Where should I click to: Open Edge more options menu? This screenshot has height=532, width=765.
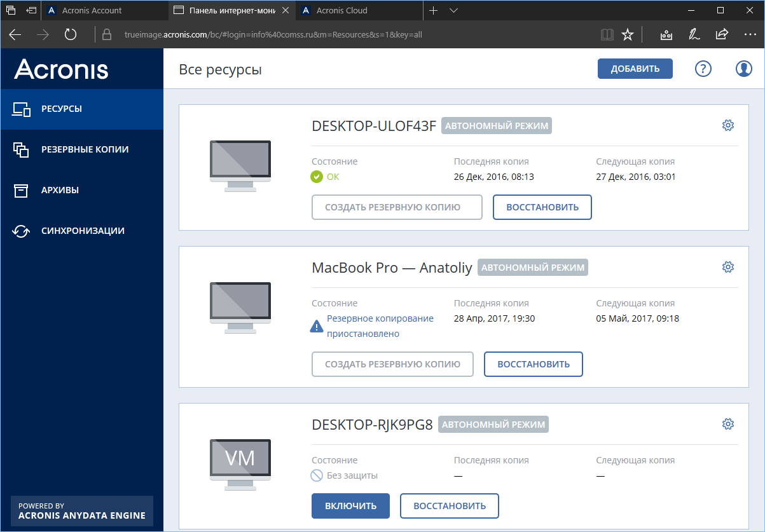pyautogui.click(x=751, y=35)
